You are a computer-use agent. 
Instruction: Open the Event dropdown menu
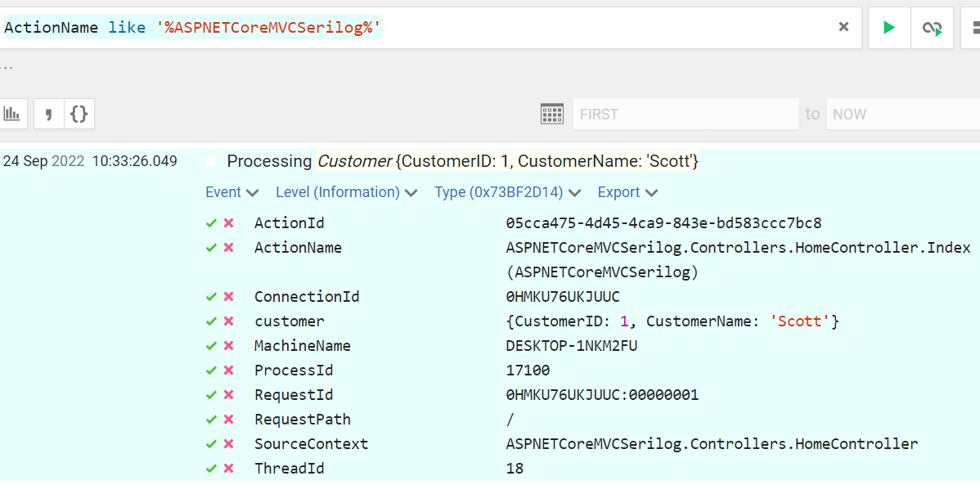(232, 192)
